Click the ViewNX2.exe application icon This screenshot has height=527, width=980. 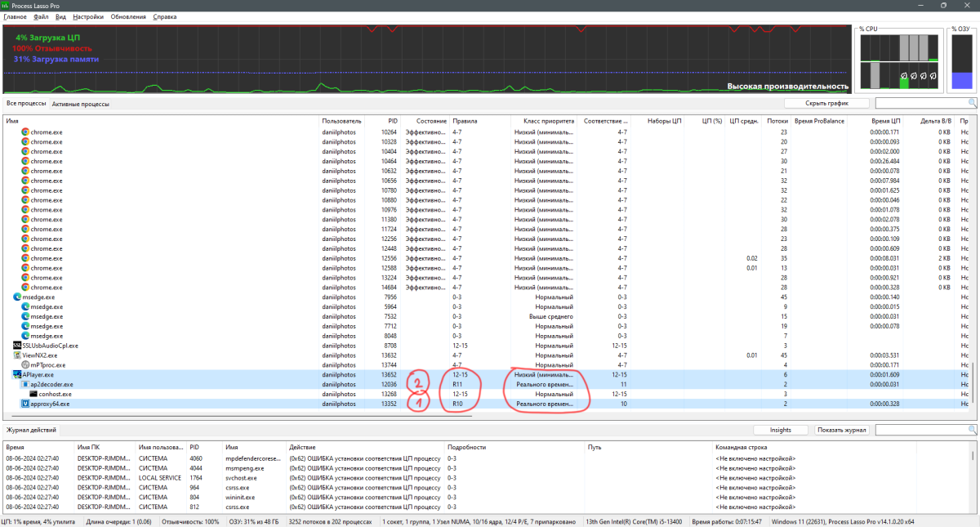(17, 355)
